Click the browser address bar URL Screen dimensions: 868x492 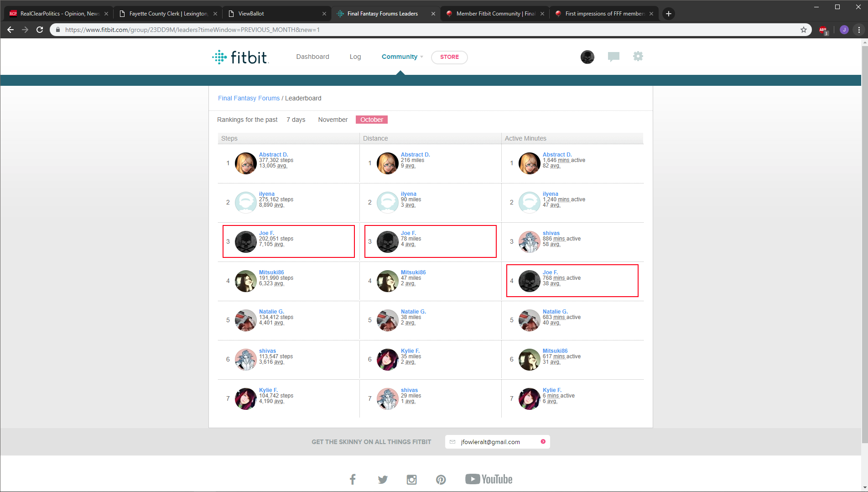click(x=192, y=30)
